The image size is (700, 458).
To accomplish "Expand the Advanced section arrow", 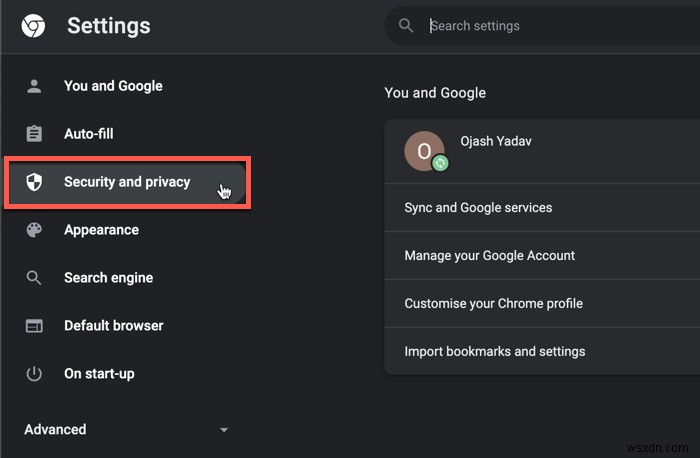I will (x=224, y=430).
